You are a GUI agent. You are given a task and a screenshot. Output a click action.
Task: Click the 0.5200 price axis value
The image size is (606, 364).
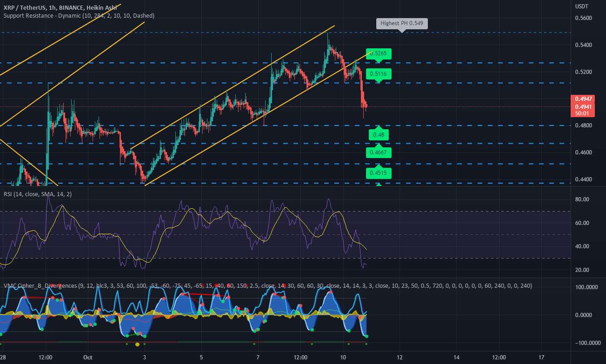click(583, 72)
